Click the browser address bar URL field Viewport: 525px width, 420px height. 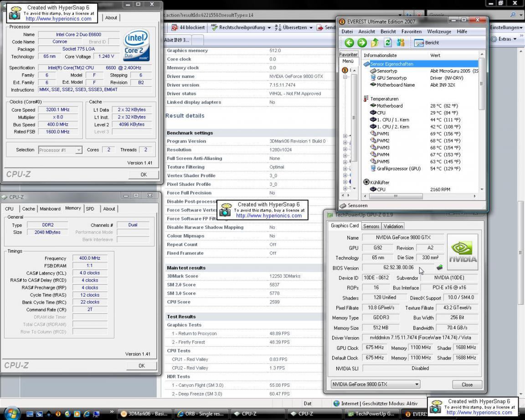[x=279, y=15]
